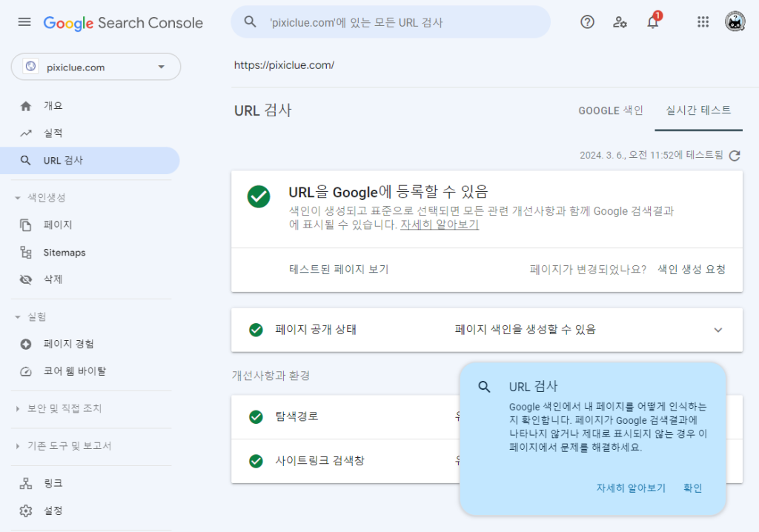Click the Google Search Console logo
The image size is (759, 532).
(x=123, y=23)
